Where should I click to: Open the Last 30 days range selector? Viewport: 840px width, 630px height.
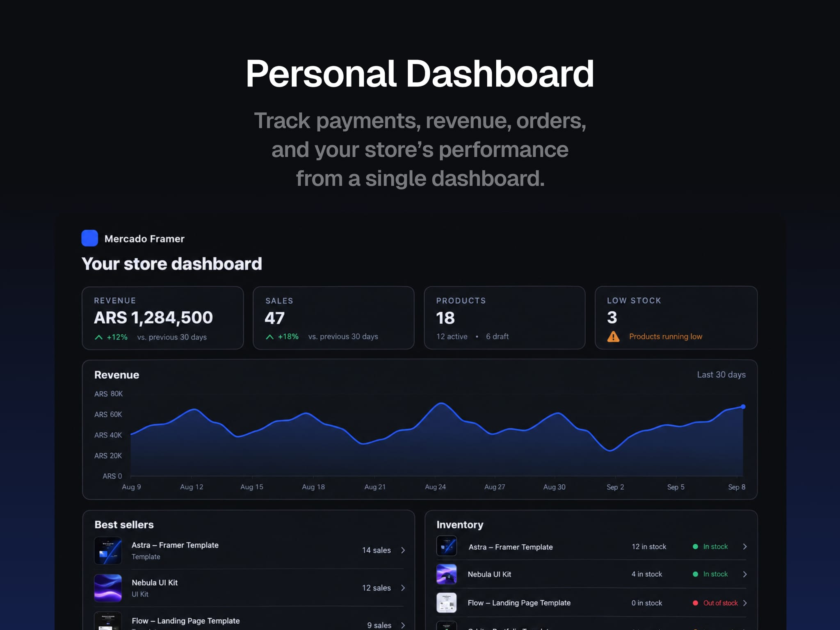point(721,374)
